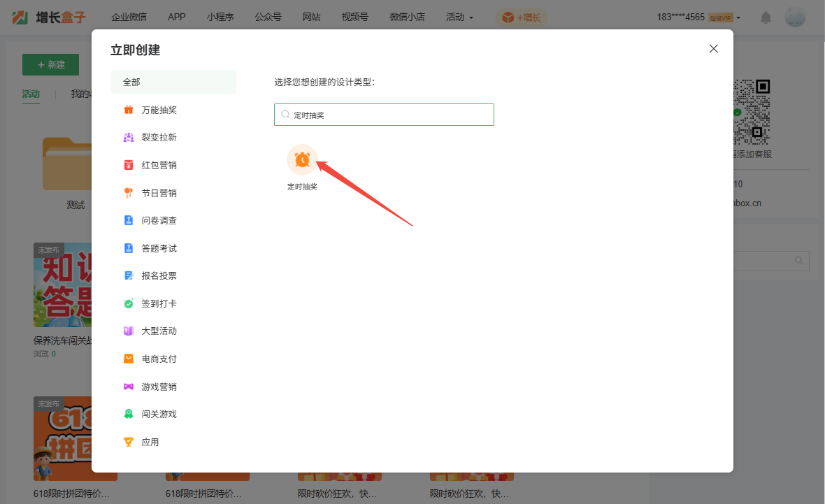825x504 pixels.
Task: Click the 定时抽奖 alarm clock icon
Action: click(302, 160)
